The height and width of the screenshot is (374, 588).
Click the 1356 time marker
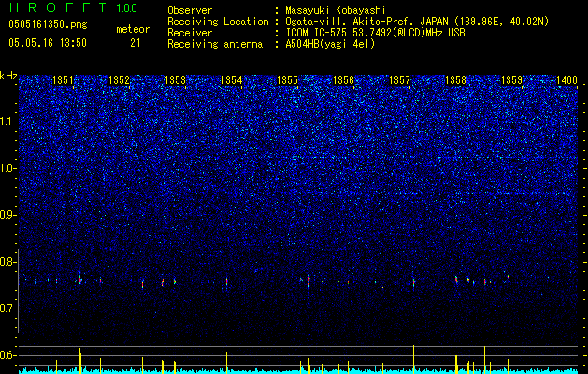coord(343,80)
